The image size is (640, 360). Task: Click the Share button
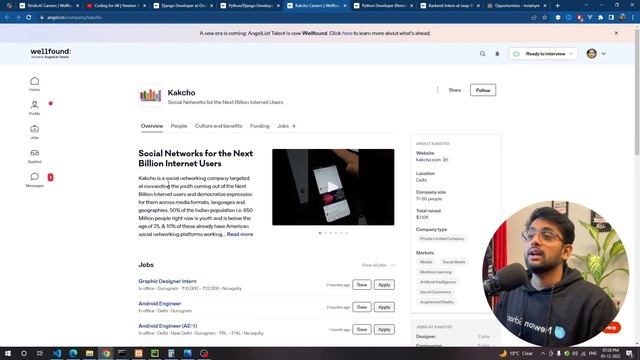(455, 90)
